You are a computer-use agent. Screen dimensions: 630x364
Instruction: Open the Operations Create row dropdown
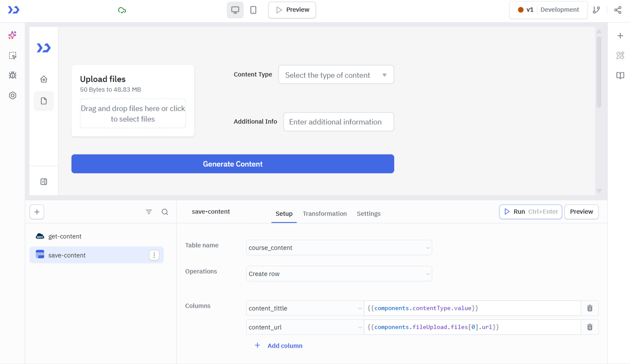(x=339, y=274)
